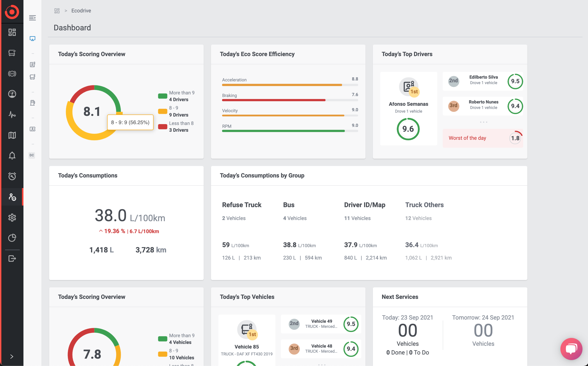
Task: Toggle the notifications bell icon
Action: pos(12,155)
